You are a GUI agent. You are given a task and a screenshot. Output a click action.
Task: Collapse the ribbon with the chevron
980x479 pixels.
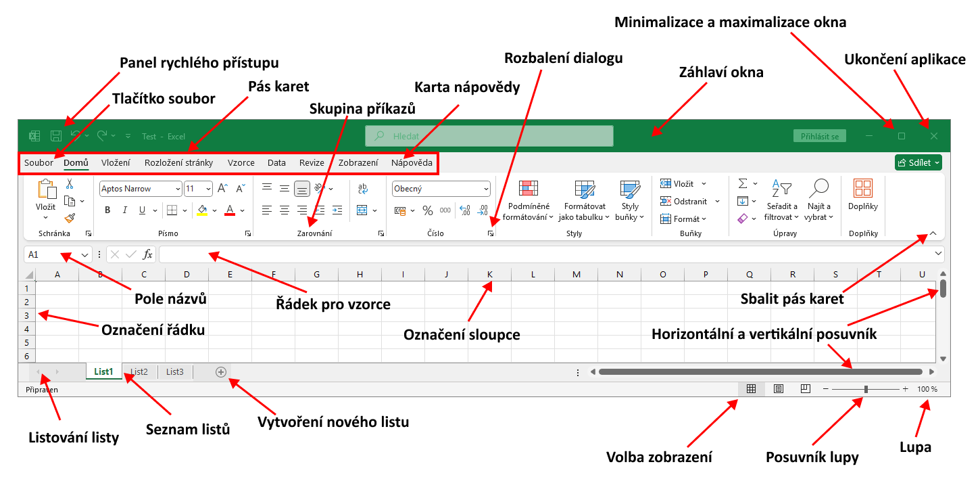pyautogui.click(x=933, y=233)
